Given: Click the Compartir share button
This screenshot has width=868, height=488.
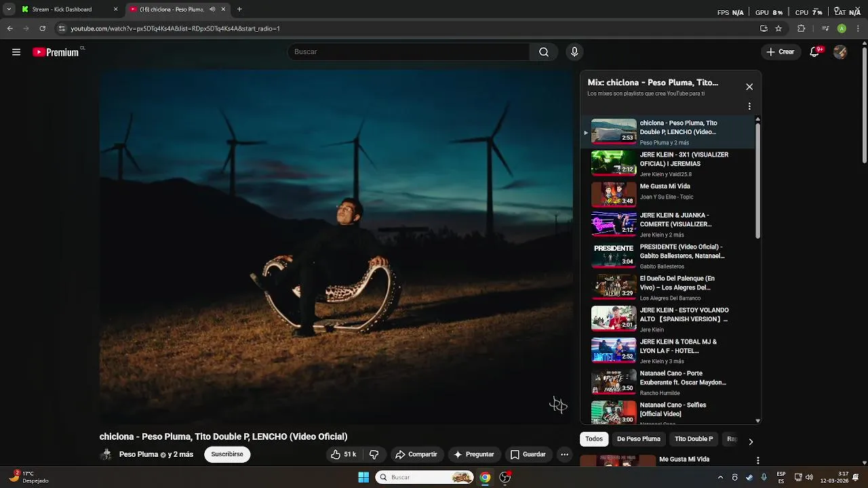Looking at the screenshot, I should coord(416,455).
